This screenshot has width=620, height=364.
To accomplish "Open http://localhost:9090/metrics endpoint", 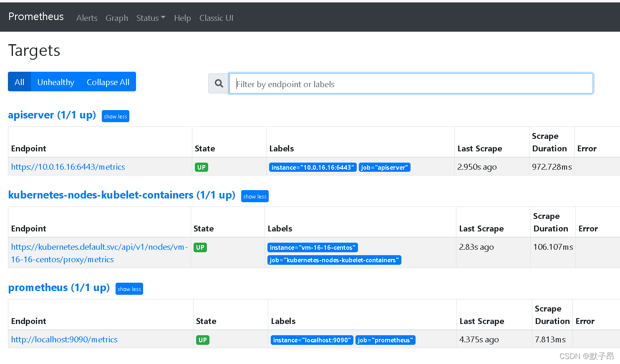I will tap(64, 339).
